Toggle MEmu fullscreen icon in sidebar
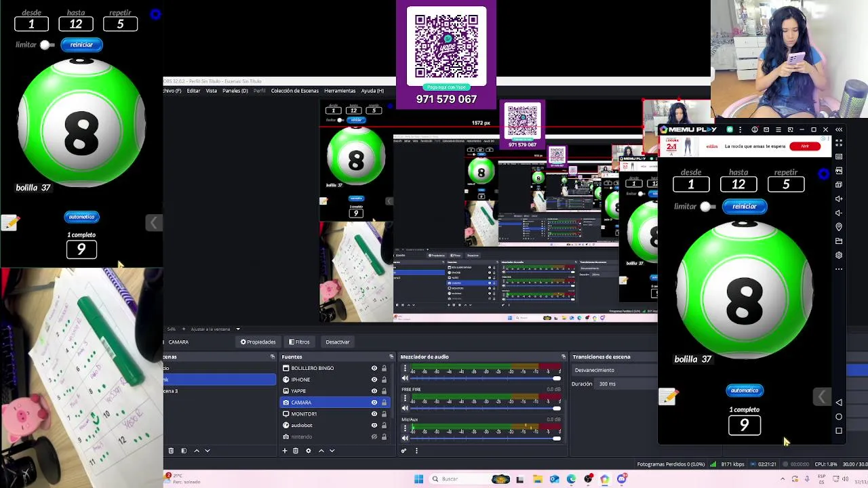The height and width of the screenshot is (488, 868). point(839,143)
